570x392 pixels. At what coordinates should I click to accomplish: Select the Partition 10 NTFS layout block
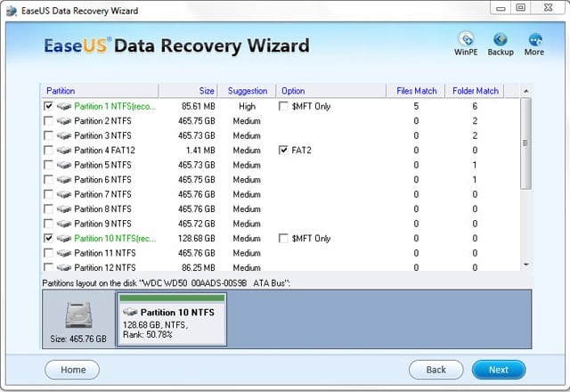click(x=172, y=319)
